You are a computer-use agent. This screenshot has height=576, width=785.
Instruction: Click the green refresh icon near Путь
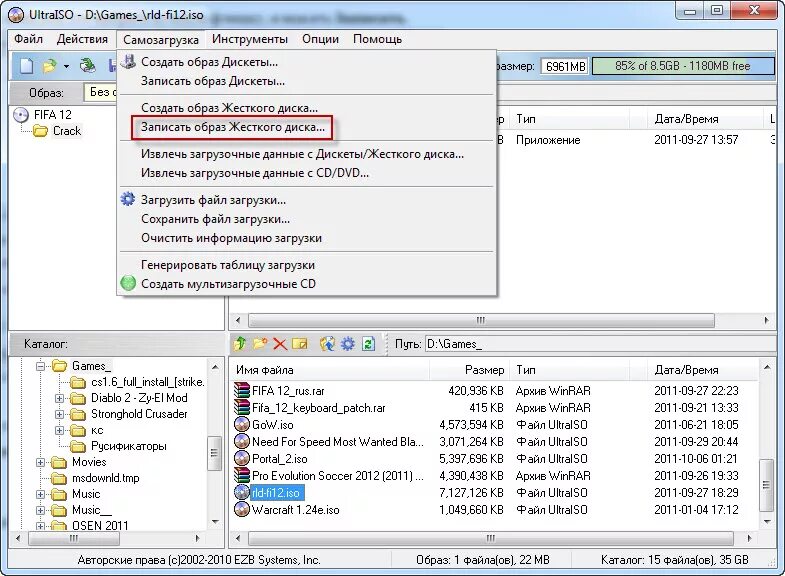pos(368,344)
